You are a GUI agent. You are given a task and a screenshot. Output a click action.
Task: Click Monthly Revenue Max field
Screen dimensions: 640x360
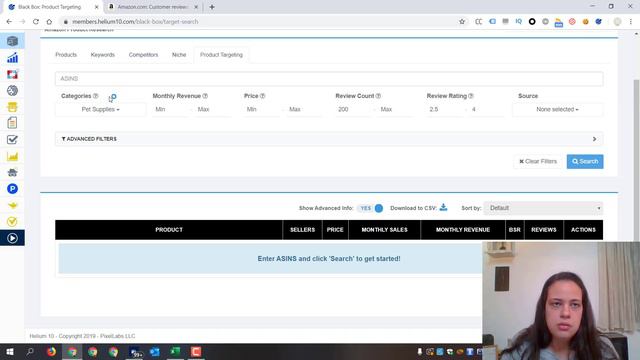pos(213,109)
